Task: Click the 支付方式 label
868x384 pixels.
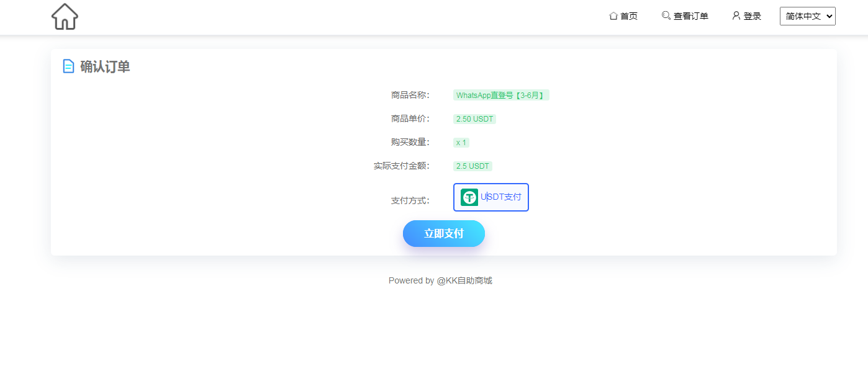Action: pos(410,201)
